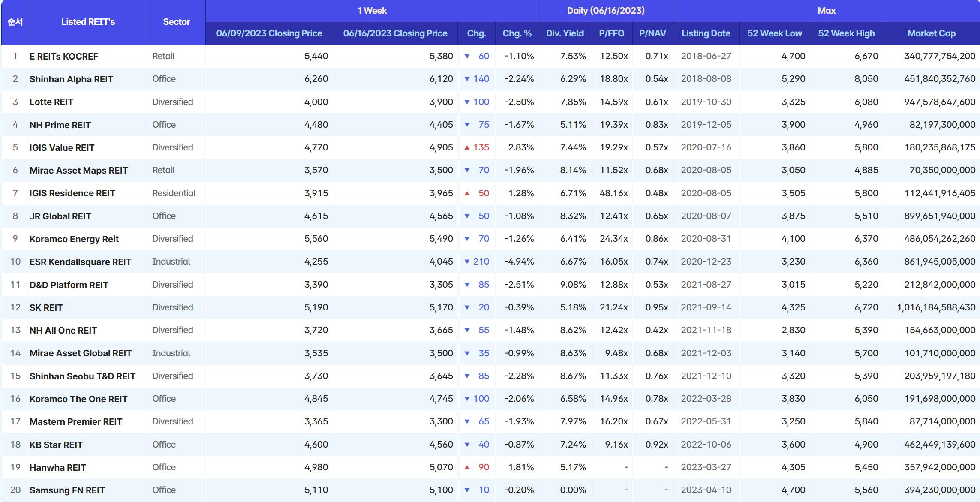Click the 899,651,940,000 market cap value

point(940,216)
